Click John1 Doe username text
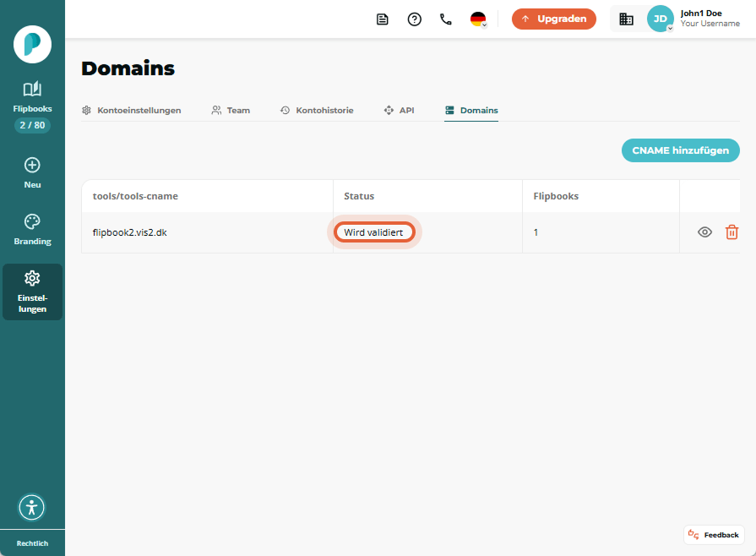756x556 pixels. pos(701,14)
